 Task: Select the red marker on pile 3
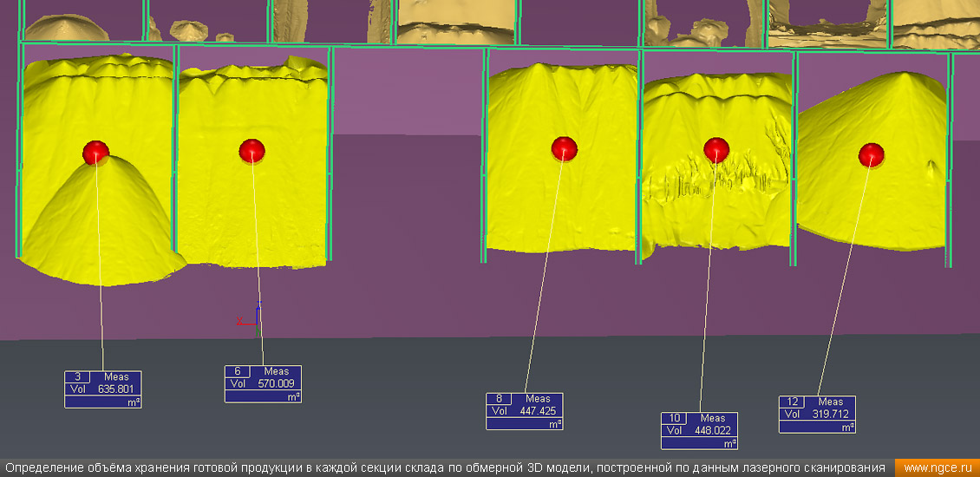95,153
